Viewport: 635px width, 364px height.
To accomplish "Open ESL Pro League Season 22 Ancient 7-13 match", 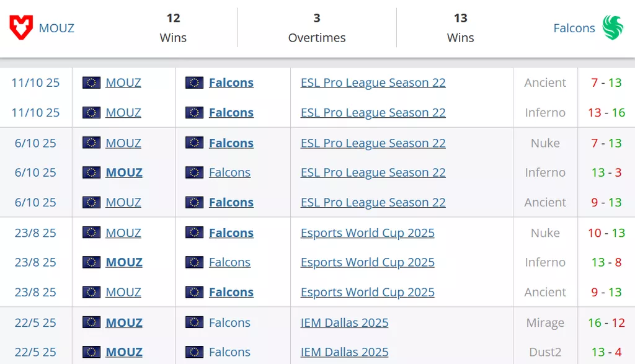I will pyautogui.click(x=373, y=82).
